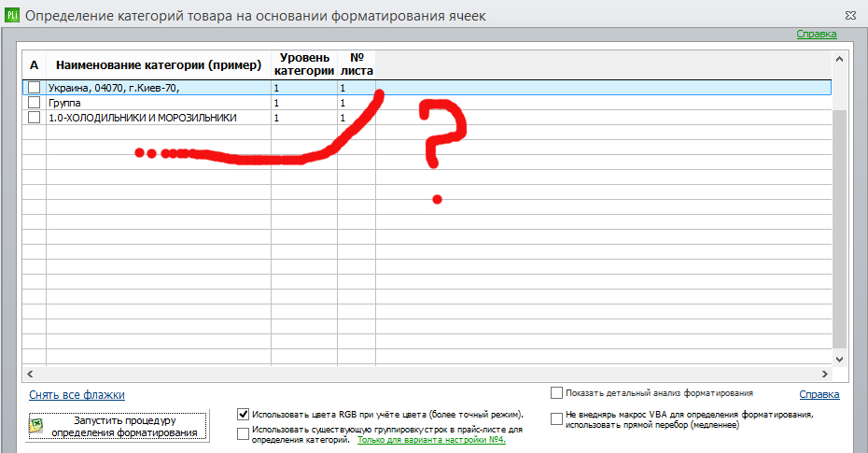Close the category definition dialog
868x453 pixels.
(851, 16)
